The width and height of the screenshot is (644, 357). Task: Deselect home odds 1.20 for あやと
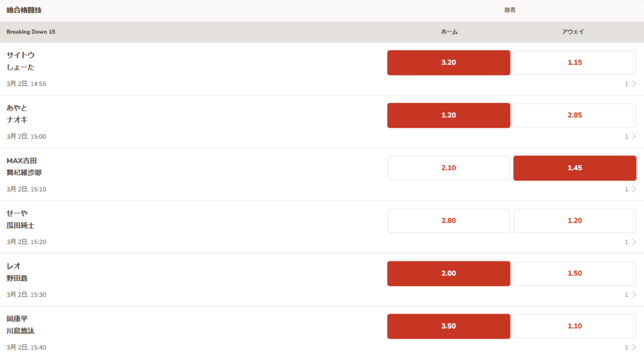448,115
